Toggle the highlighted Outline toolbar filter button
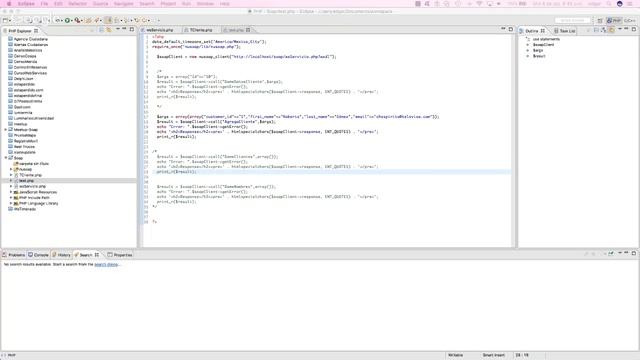Image resolution: width=640 pixels, height=360 pixels. coord(611,30)
